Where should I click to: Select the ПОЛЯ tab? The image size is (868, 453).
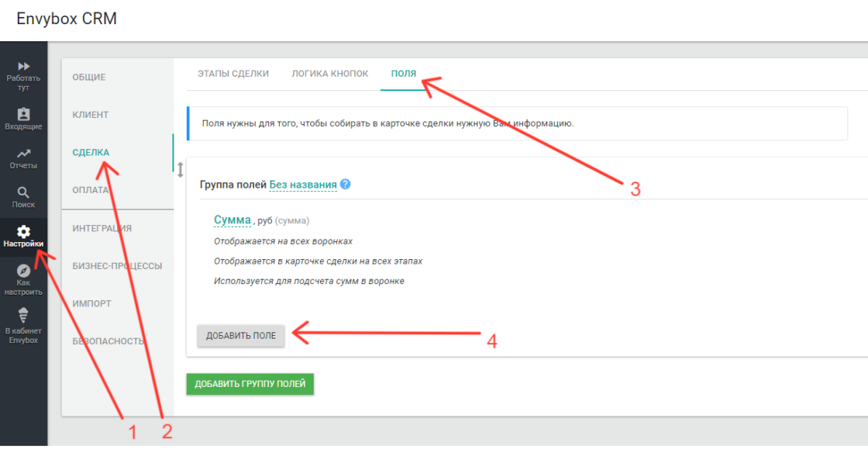(x=402, y=73)
